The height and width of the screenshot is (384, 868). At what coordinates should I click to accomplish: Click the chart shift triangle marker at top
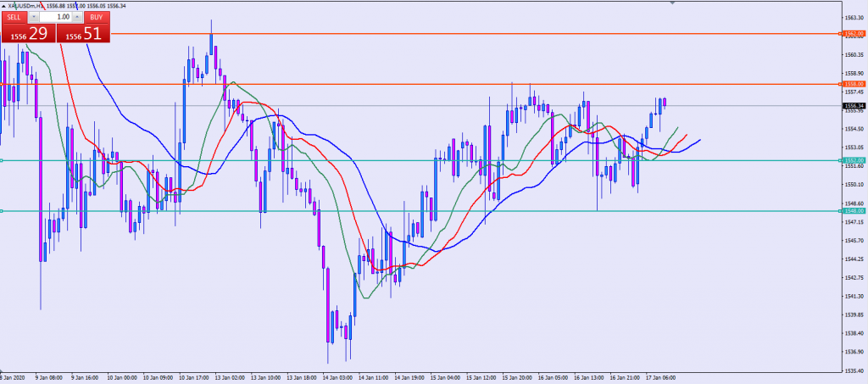coord(673,3)
